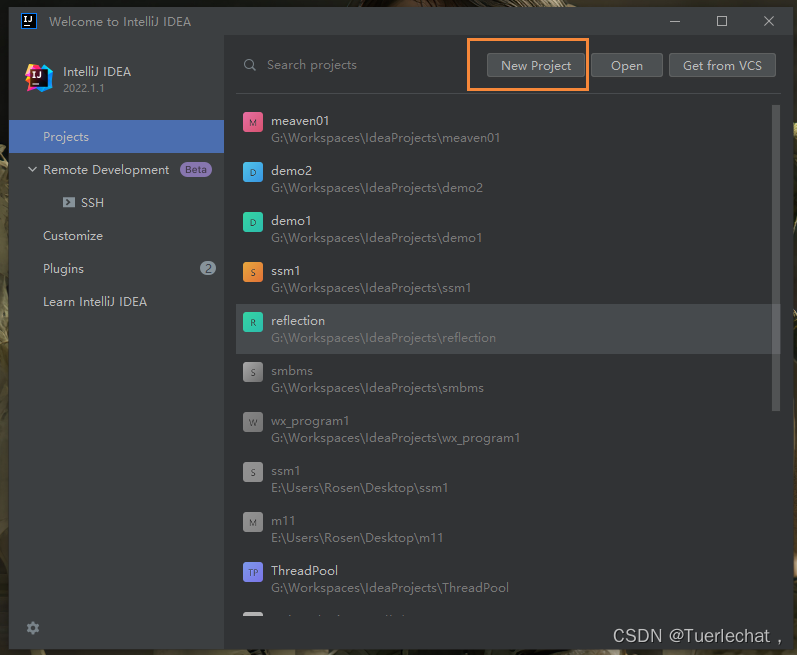Click the ThreadPool TP icon
This screenshot has width=797, height=655.
tap(253, 572)
